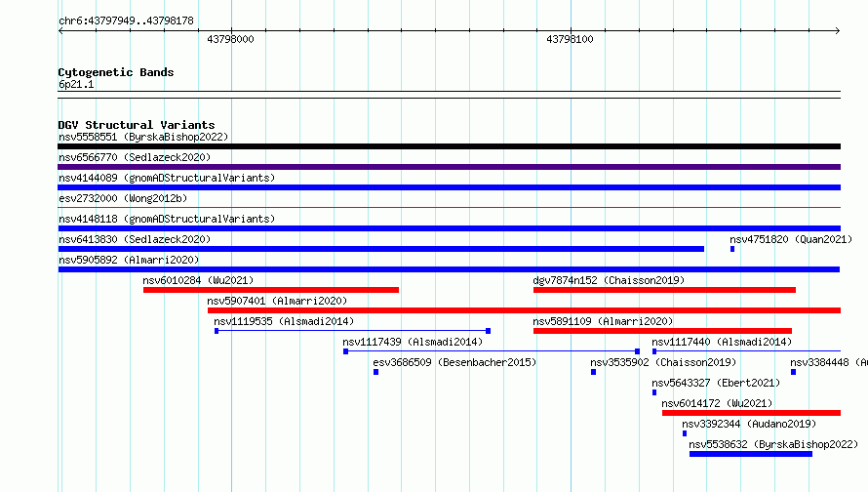Click the small blue nsv4751820 marker
The height and width of the screenshot is (492, 868).
pos(732,249)
